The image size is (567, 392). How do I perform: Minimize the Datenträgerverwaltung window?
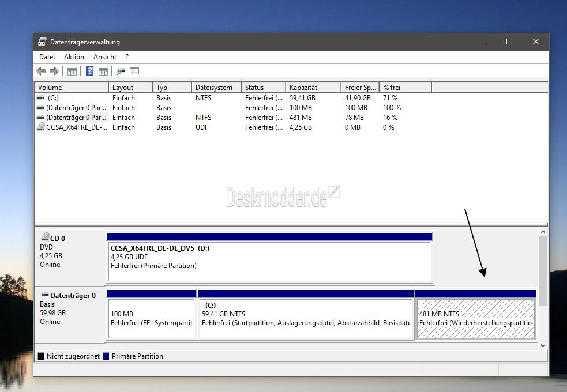click(483, 42)
